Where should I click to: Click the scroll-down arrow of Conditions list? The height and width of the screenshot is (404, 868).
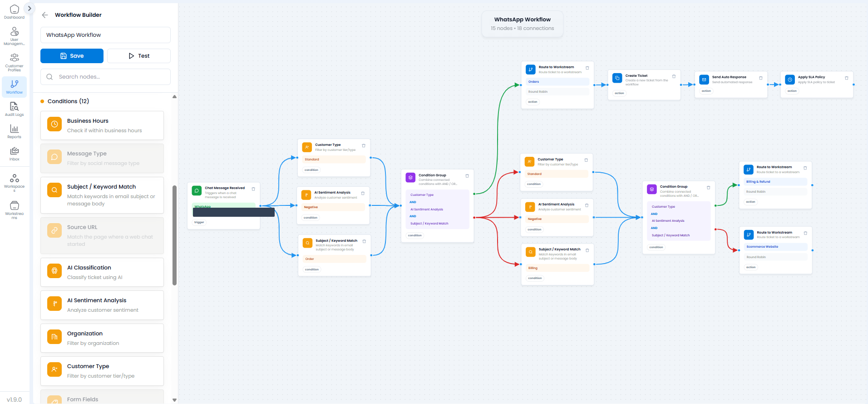[175, 400]
